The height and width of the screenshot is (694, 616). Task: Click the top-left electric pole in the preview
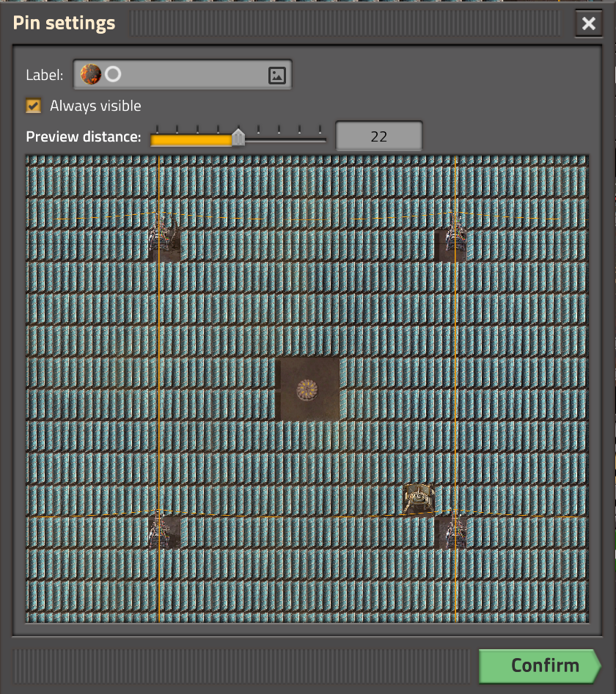pos(163,238)
